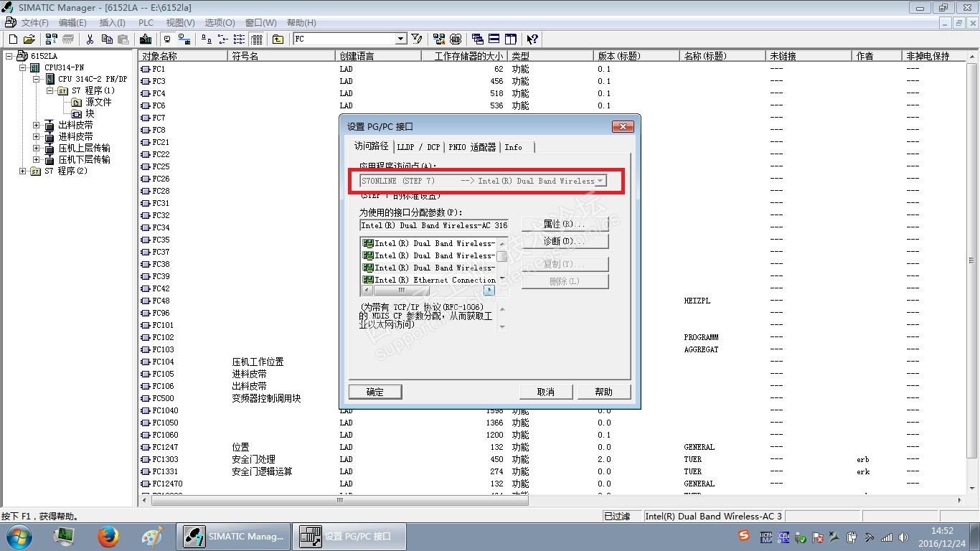Open the FC filter dropdown in toolbar
Viewport: 980px width, 551px height.
point(401,39)
